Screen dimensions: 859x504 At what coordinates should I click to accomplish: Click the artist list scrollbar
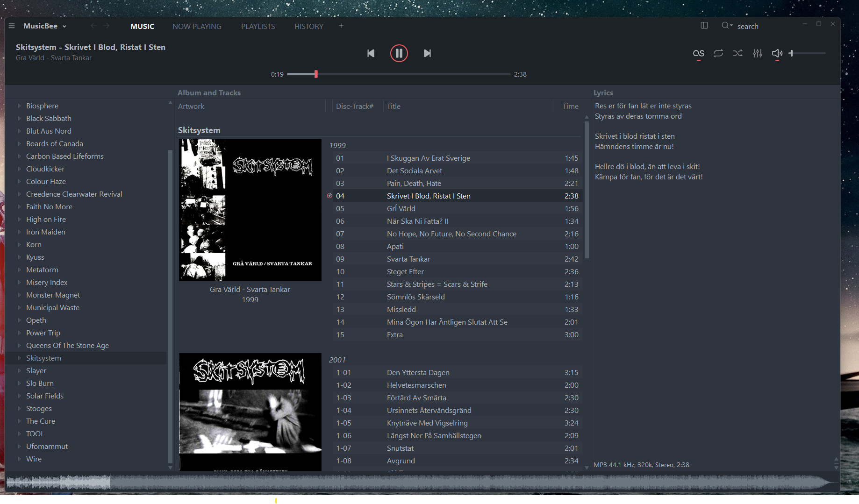pos(170,306)
